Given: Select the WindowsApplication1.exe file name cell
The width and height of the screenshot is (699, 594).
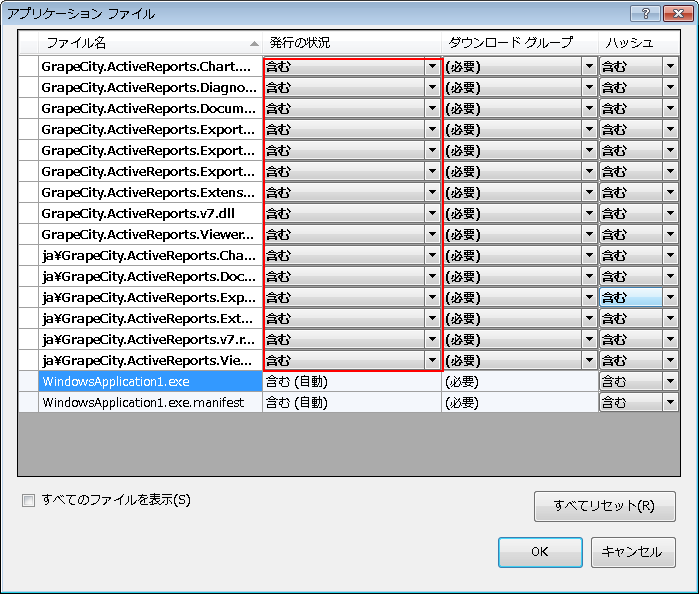Looking at the screenshot, I should (150, 381).
